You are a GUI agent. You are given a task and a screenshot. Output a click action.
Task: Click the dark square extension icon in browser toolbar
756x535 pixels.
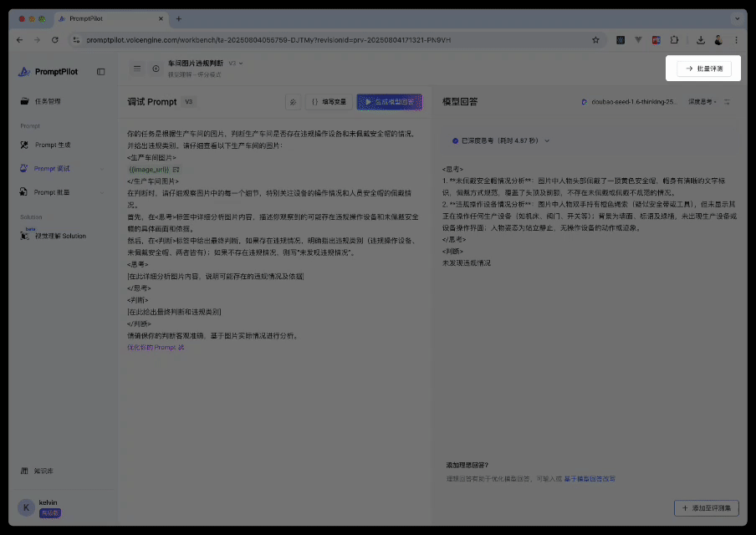pyautogui.click(x=621, y=40)
